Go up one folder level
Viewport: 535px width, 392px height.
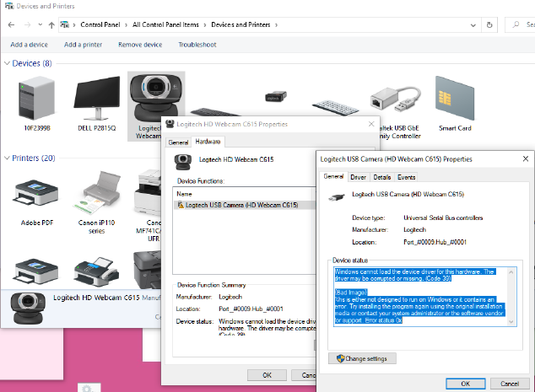tap(51, 25)
